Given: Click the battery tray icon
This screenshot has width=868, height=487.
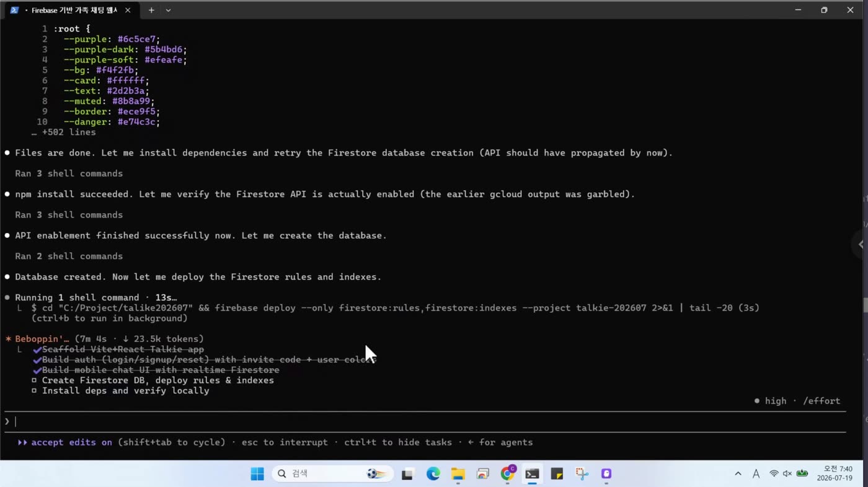Looking at the screenshot, I should pyautogui.click(x=802, y=474).
